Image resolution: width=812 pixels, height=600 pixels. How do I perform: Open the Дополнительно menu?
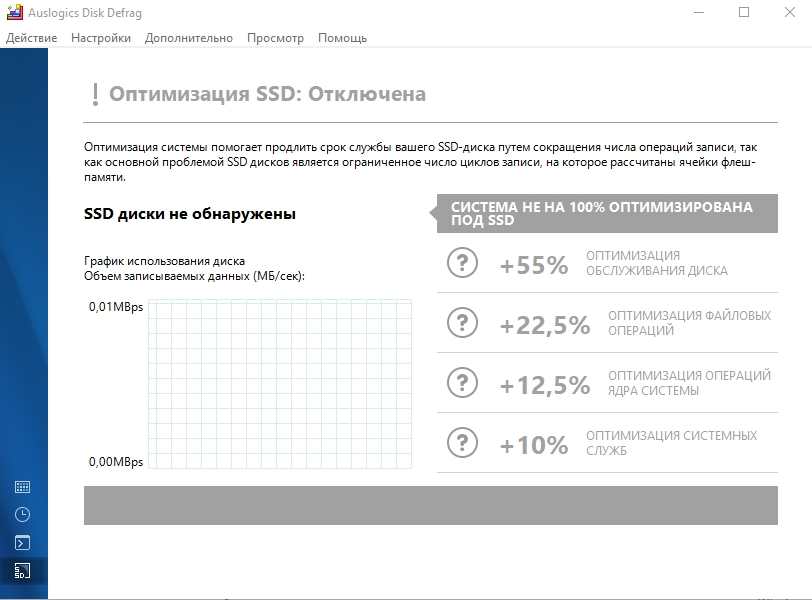click(x=188, y=38)
